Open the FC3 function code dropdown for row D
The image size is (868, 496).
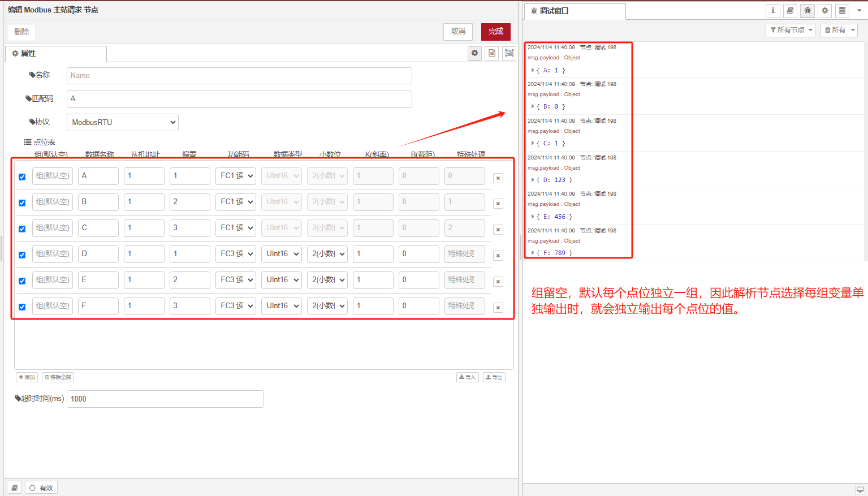click(236, 254)
